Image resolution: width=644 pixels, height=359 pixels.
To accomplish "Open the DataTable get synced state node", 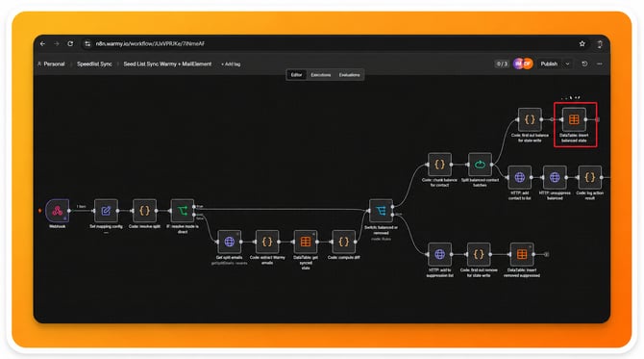I will 305,242.
